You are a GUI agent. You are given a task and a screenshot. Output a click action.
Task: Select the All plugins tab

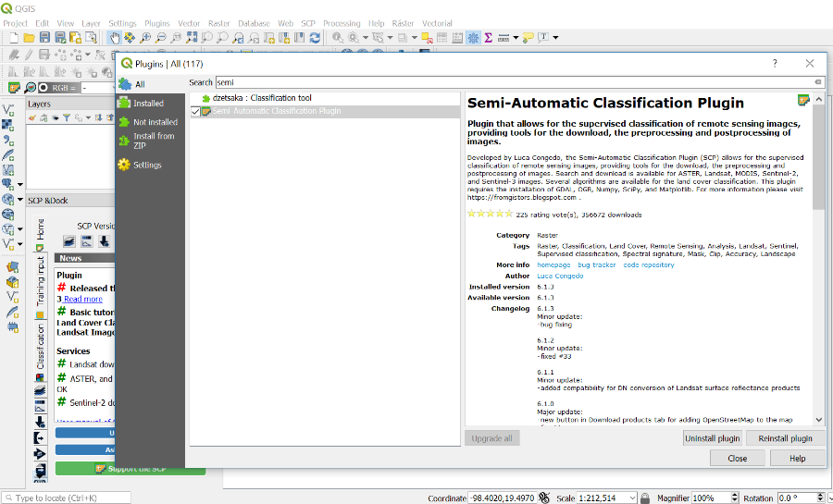pyautogui.click(x=150, y=84)
